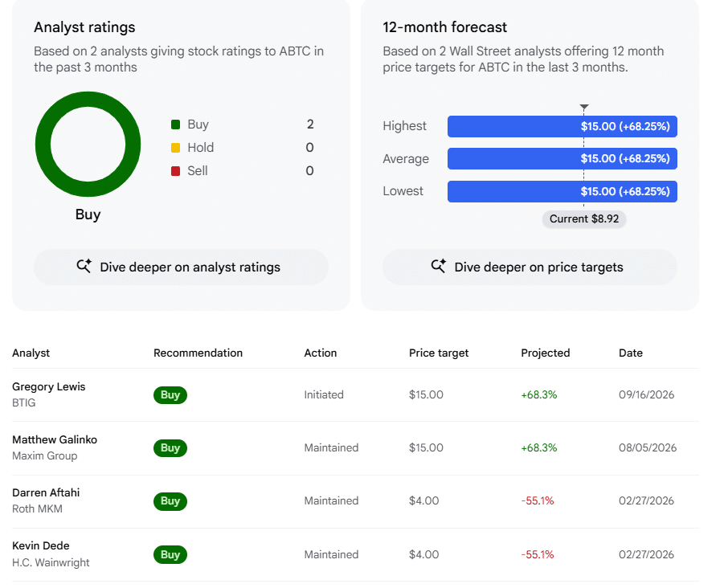Select analyst Darren Aftahi
The image size is (724, 588).
point(46,493)
